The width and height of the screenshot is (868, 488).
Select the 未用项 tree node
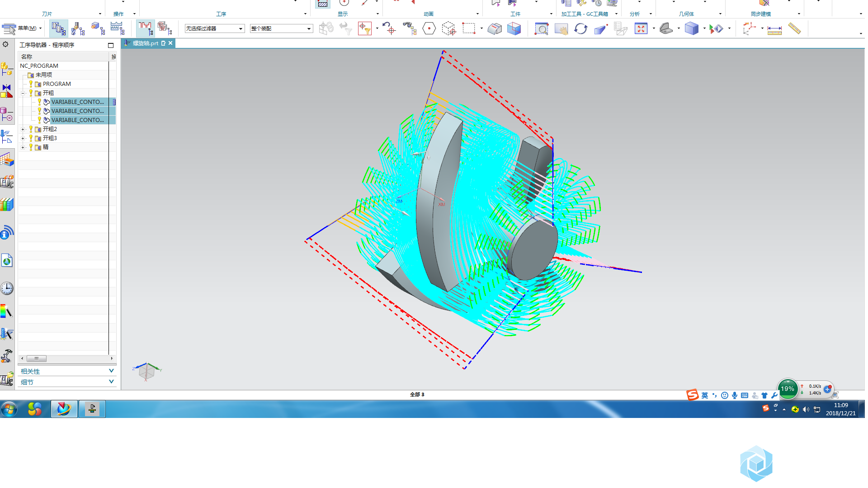point(43,75)
